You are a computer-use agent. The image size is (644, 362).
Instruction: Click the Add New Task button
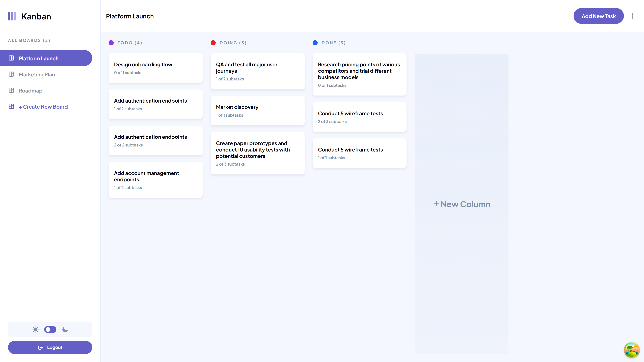598,16
